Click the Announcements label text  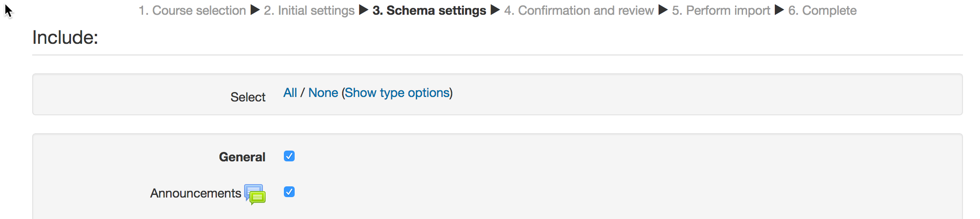coord(195,193)
